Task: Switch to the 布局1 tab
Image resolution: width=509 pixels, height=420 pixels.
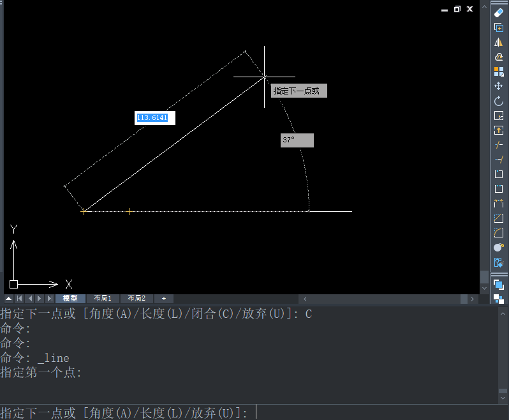Action: 103,299
